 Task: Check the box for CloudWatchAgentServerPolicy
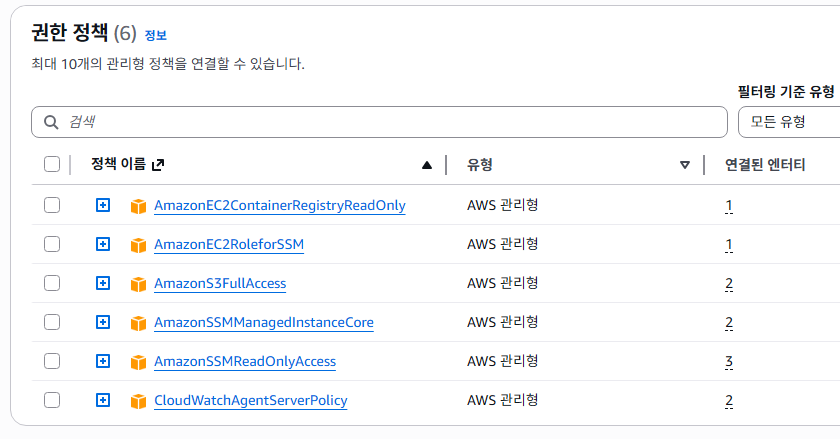click(52, 400)
